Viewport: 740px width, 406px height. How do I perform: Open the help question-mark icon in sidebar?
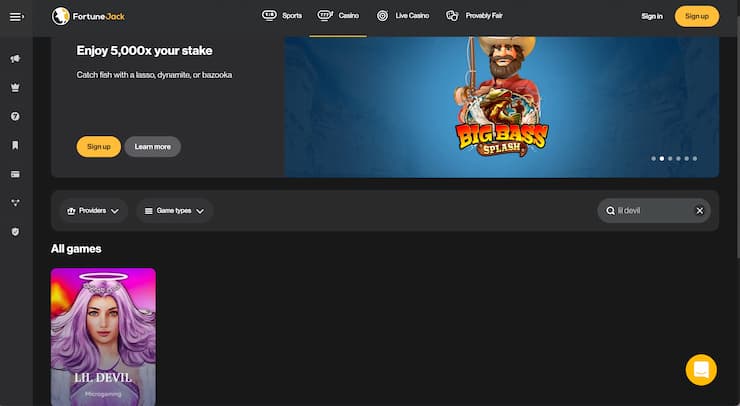tap(16, 116)
